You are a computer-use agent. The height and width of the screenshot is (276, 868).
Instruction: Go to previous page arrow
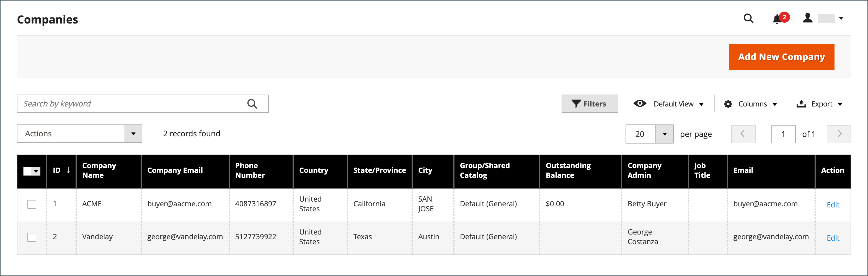click(x=743, y=134)
